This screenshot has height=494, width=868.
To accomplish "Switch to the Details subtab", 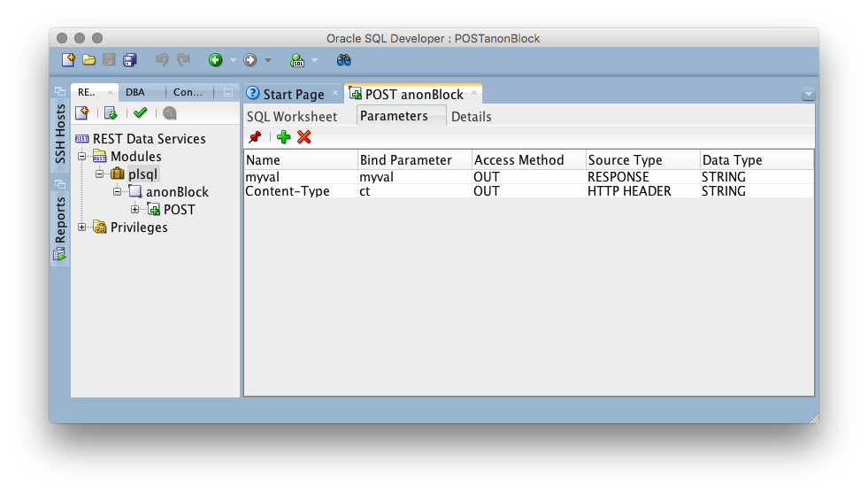I will [x=471, y=116].
